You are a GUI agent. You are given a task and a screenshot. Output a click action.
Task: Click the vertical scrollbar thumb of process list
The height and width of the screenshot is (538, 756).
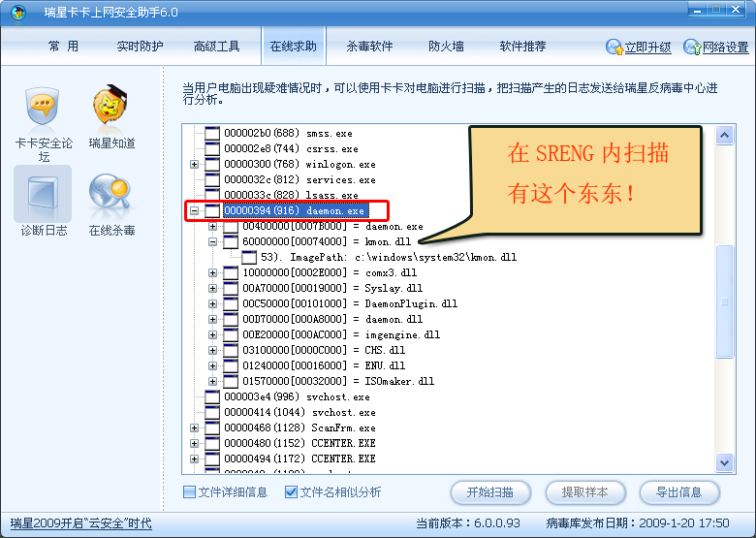(x=724, y=301)
